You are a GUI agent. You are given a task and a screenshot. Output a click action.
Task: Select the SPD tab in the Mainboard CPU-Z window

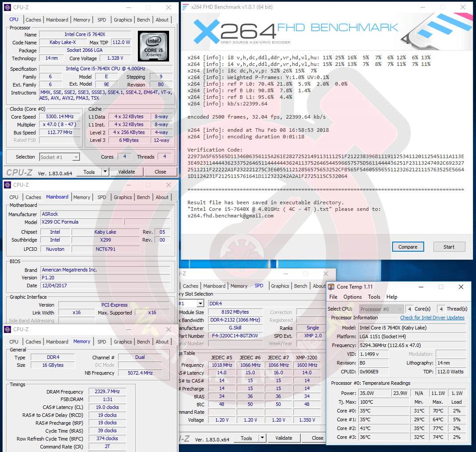(102, 197)
